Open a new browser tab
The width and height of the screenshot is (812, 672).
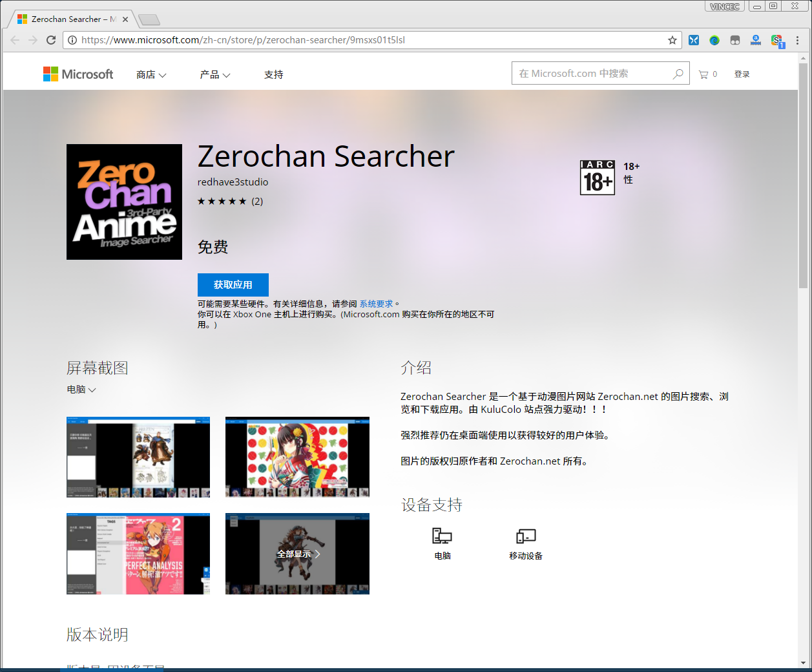tap(149, 20)
